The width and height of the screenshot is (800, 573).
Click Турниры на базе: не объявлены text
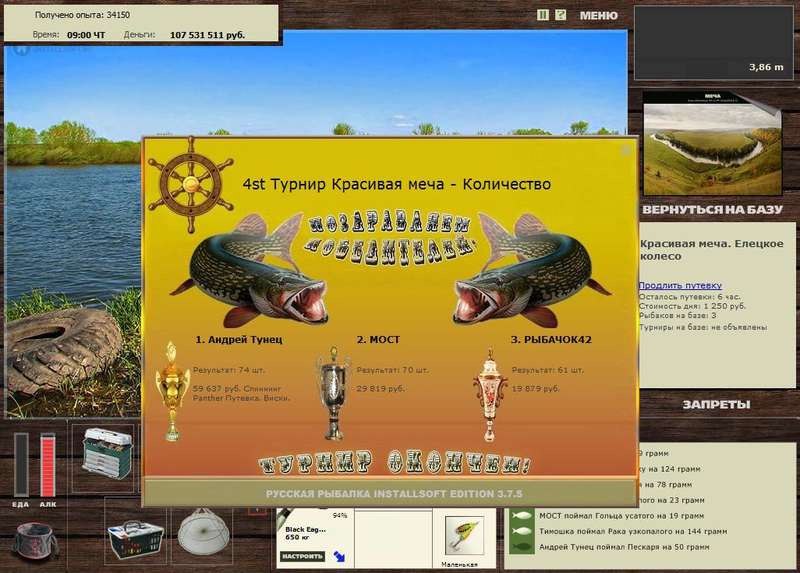point(703,327)
